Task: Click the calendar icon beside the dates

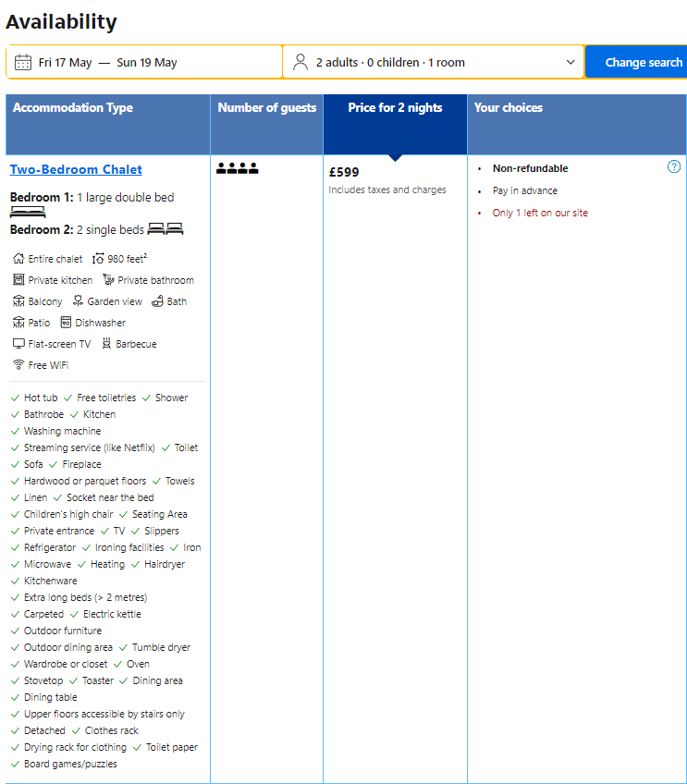Action: click(x=23, y=63)
